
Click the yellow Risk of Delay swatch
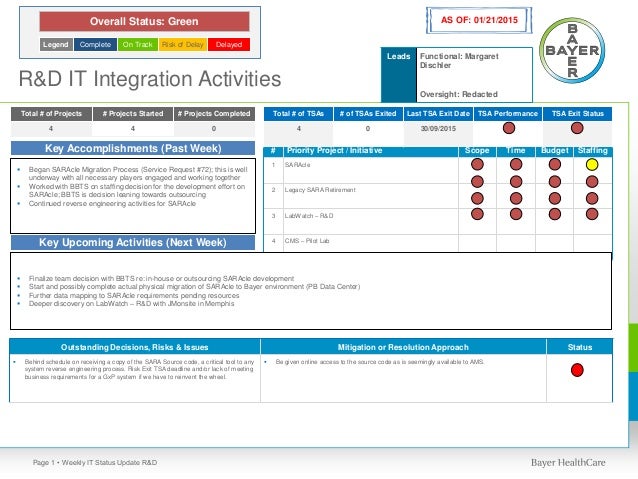tap(183, 44)
